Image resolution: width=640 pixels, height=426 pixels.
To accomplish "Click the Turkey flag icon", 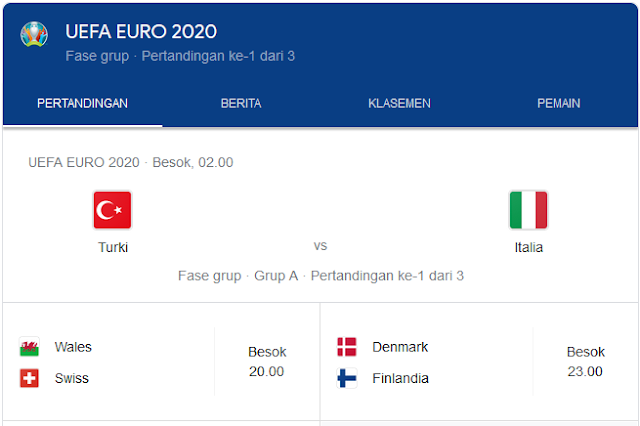I will (112, 210).
